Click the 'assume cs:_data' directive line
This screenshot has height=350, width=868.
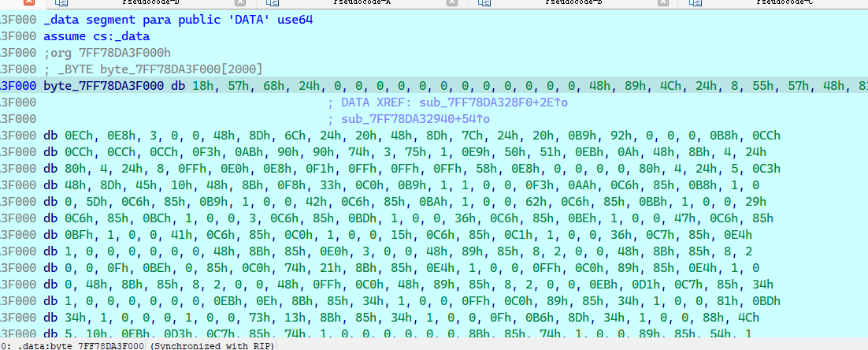coord(96,36)
